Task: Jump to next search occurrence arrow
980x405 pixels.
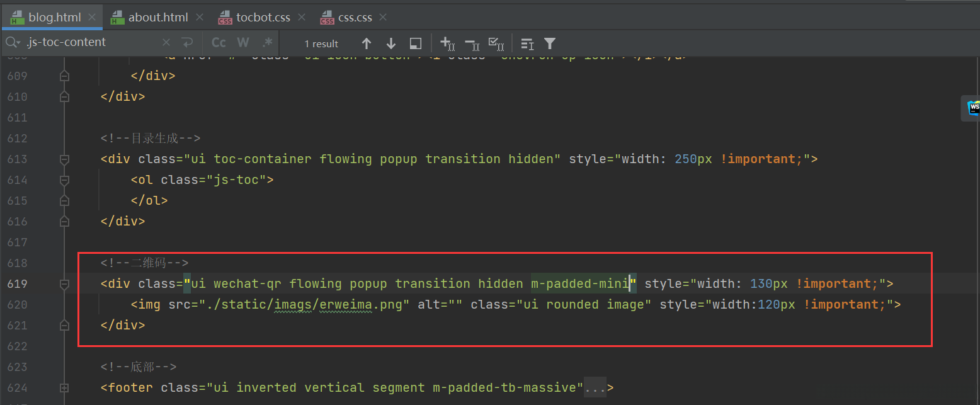Action: [391, 43]
